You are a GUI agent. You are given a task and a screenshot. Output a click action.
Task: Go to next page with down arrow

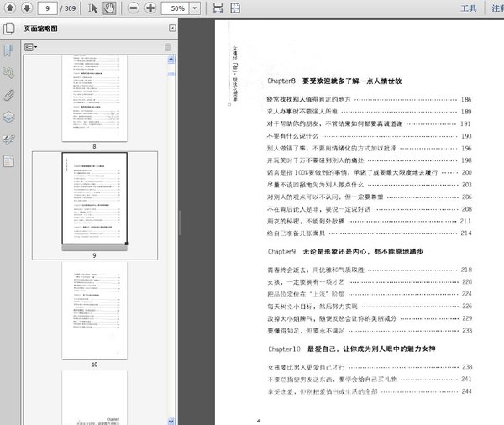(x=27, y=8)
